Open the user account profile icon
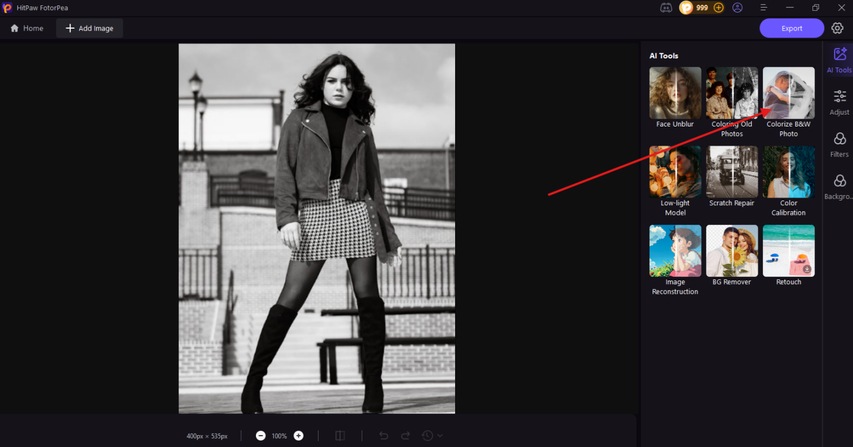Image resolution: width=853 pixels, height=447 pixels. pos(737,8)
